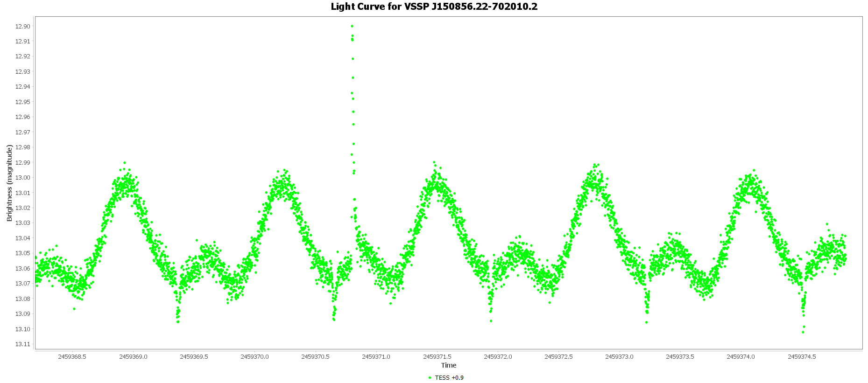The width and height of the screenshot is (868, 383).
Task: Click the chart title 'Light Curve for VSSP J150856.22-702010.2'
Action: point(434,7)
